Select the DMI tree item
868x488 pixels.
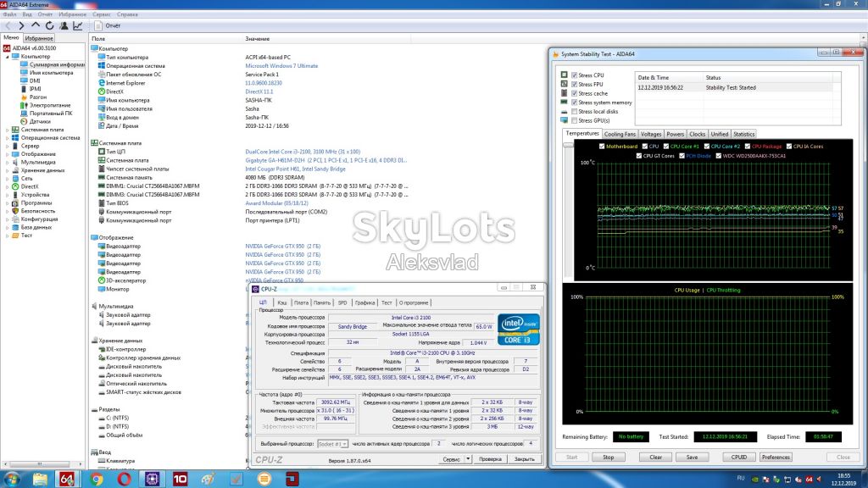point(34,80)
